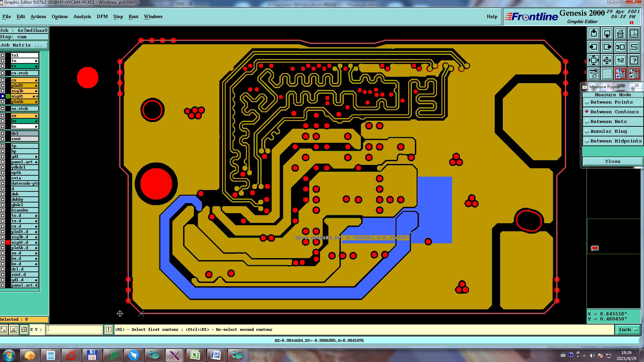Click the Home view house icon

coord(620,34)
